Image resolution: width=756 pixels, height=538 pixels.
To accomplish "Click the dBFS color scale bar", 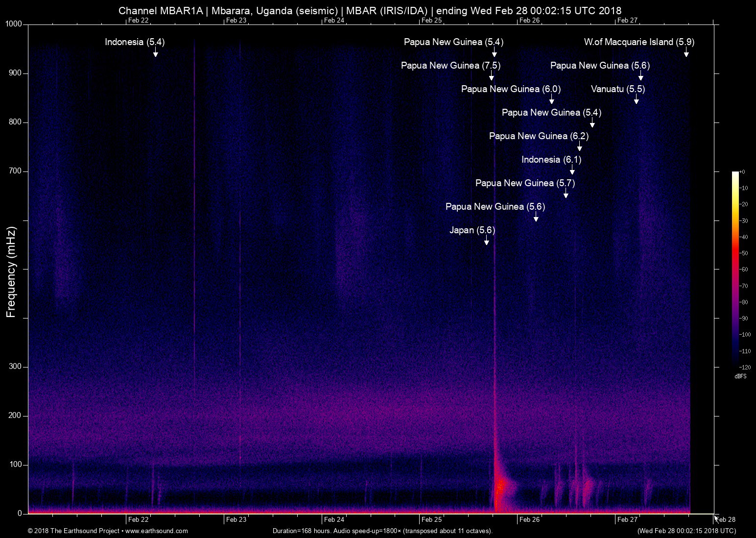I will 735,269.
